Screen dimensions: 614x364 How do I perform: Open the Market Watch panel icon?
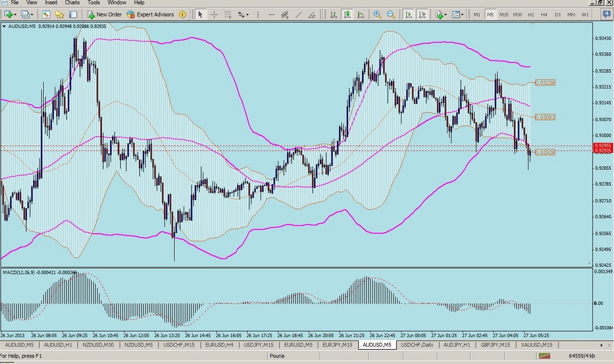[x=46, y=14]
